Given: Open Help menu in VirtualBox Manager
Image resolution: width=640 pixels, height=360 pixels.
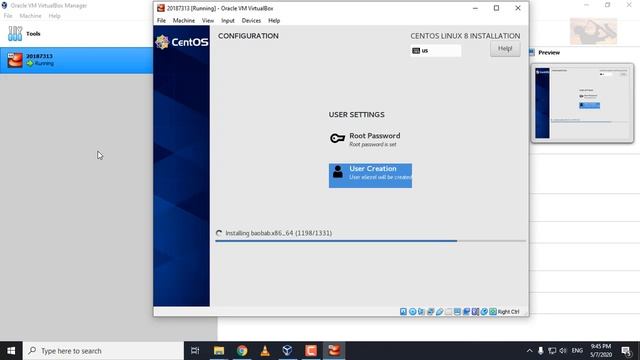Looking at the screenshot, I should (54, 16).
